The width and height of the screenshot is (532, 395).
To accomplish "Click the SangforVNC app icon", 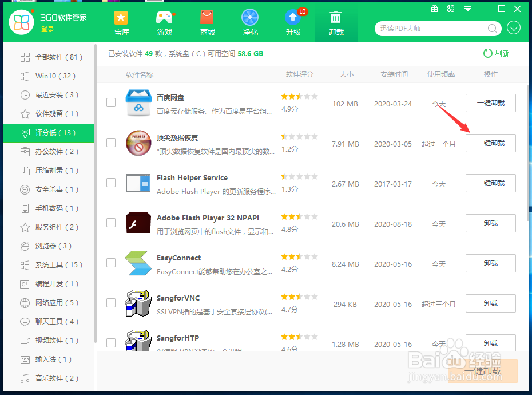I will click(138, 303).
